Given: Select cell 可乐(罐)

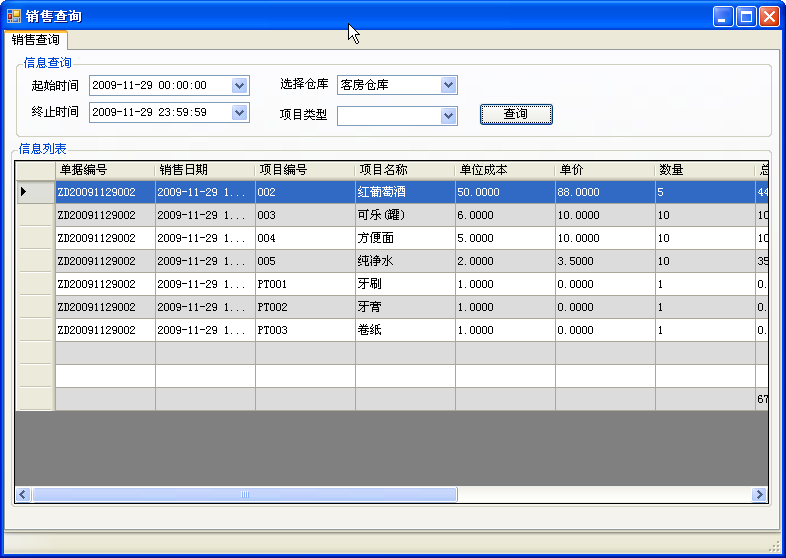Looking at the screenshot, I should click(x=405, y=215).
